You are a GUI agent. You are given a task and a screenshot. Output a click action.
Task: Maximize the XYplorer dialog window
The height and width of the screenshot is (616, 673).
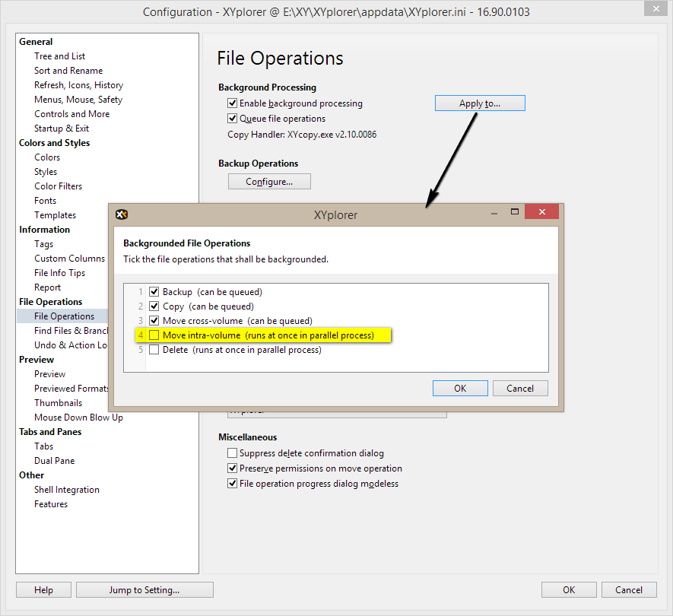[514, 213]
